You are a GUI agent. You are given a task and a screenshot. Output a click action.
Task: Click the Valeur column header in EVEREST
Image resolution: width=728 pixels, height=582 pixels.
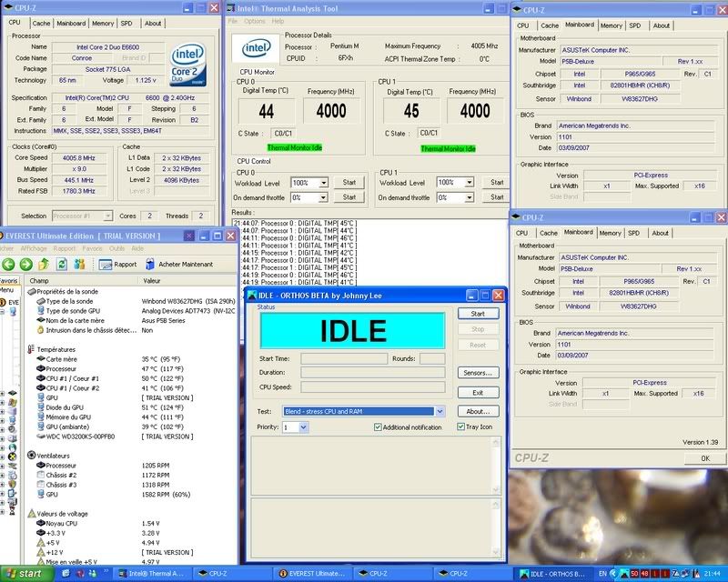(153, 281)
